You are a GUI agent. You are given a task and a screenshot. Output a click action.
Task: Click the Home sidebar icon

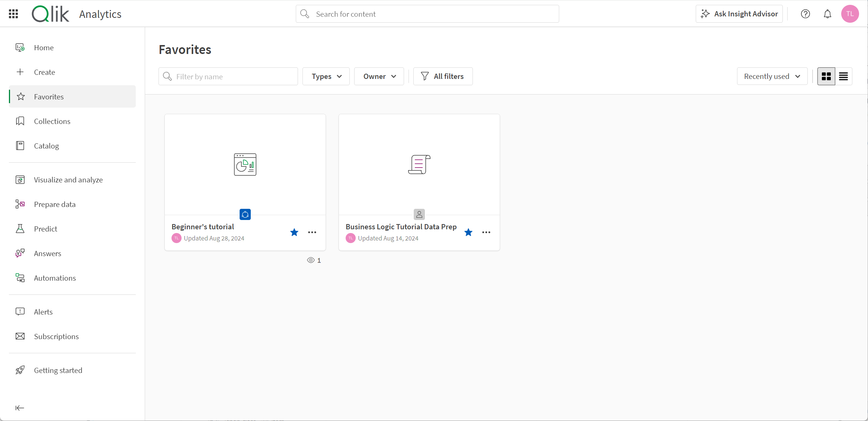tap(20, 47)
